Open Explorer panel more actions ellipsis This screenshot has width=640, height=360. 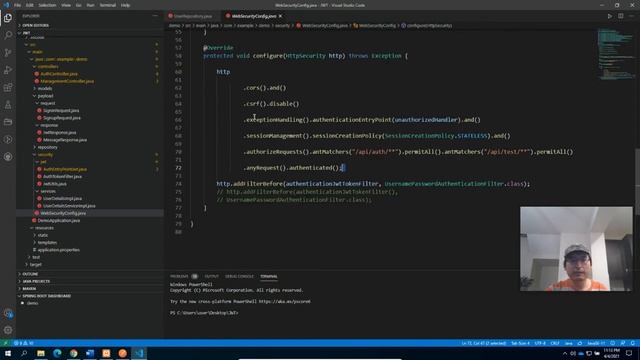tap(155, 16)
